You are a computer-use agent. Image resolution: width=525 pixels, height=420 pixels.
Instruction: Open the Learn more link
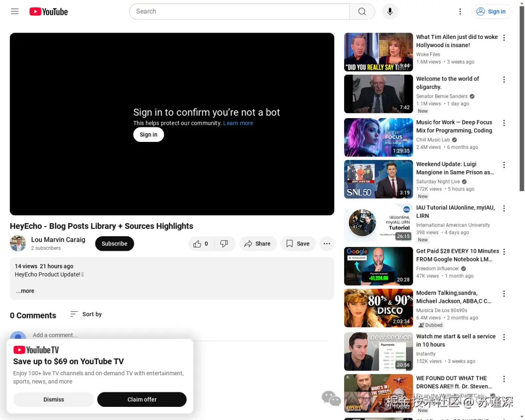pyautogui.click(x=238, y=123)
